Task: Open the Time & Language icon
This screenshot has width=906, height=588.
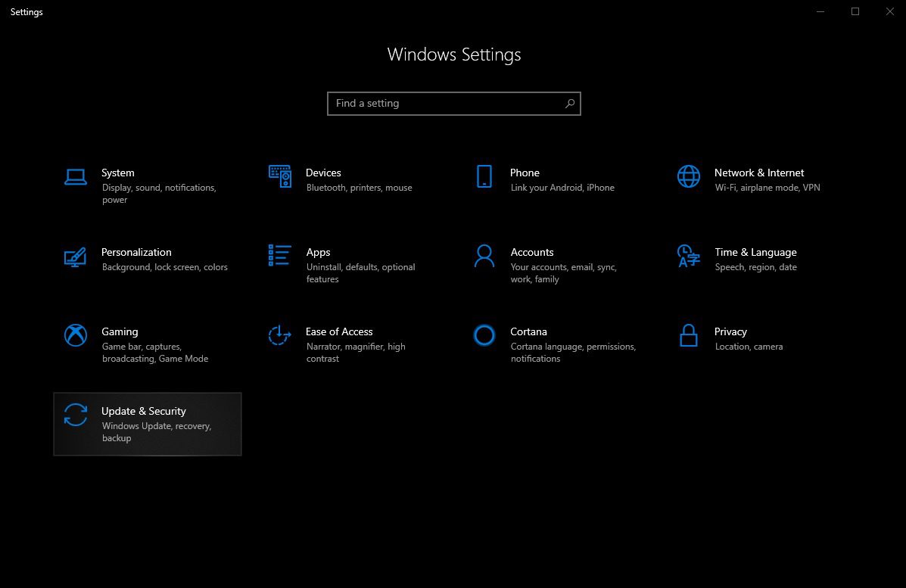Action: 689,256
